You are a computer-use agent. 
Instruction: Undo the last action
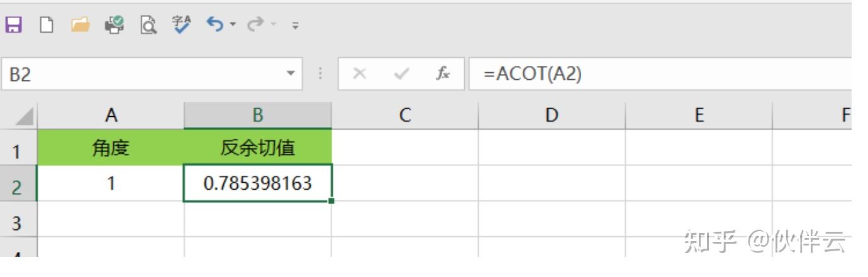tap(215, 25)
